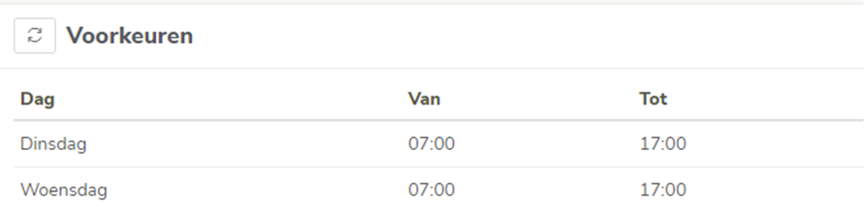Click Dinsdag start time 07:00
This screenshot has width=868, height=212.
(x=431, y=144)
